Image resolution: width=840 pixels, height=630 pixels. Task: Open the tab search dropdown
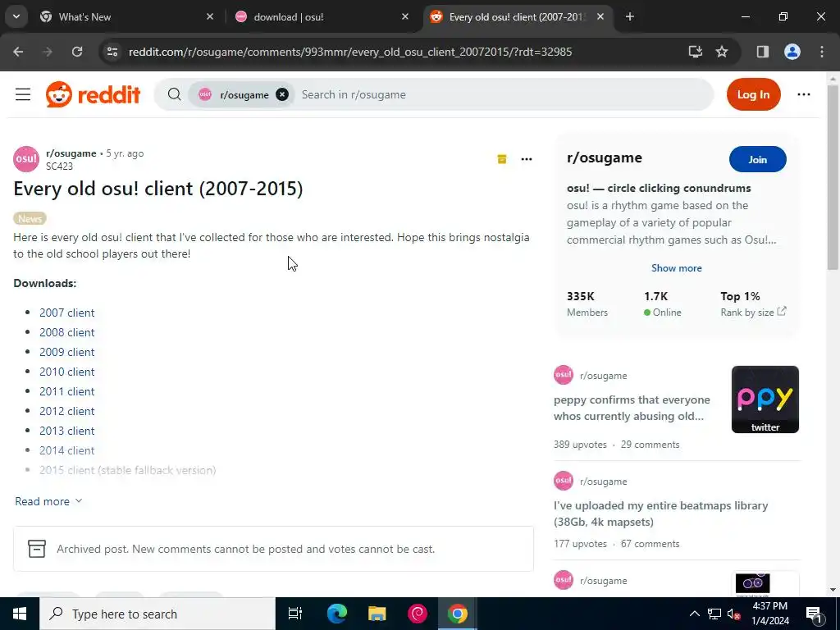click(16, 17)
